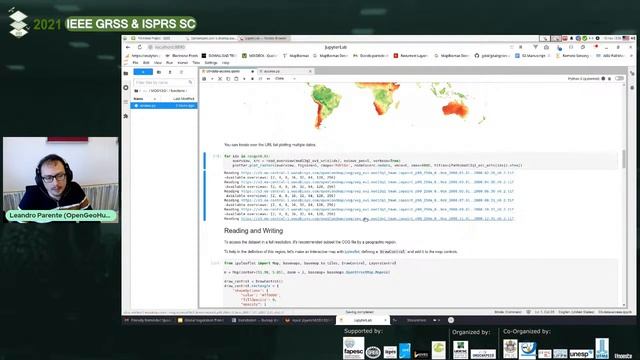
Task: Click the copy cell icon
Action: point(228,79)
